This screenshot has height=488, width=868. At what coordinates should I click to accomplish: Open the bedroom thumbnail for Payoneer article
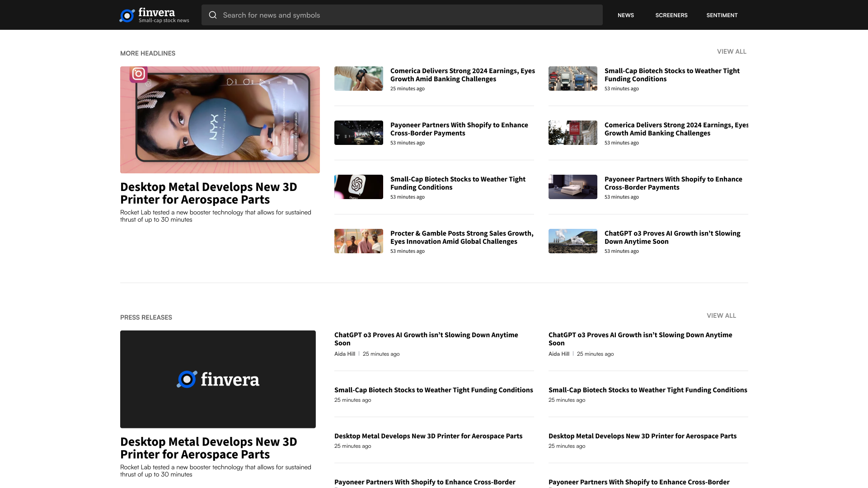pos(572,187)
